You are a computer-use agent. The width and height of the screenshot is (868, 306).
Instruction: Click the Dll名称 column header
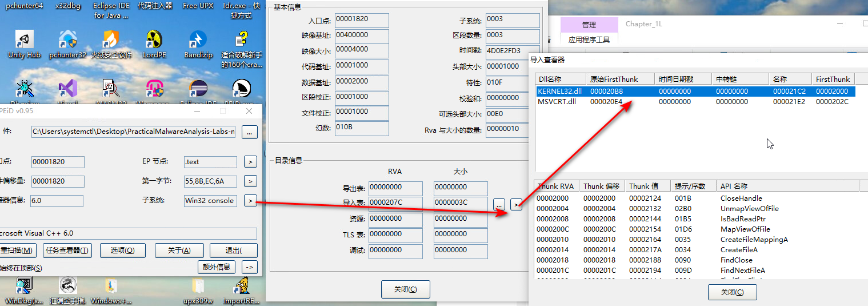click(561, 79)
